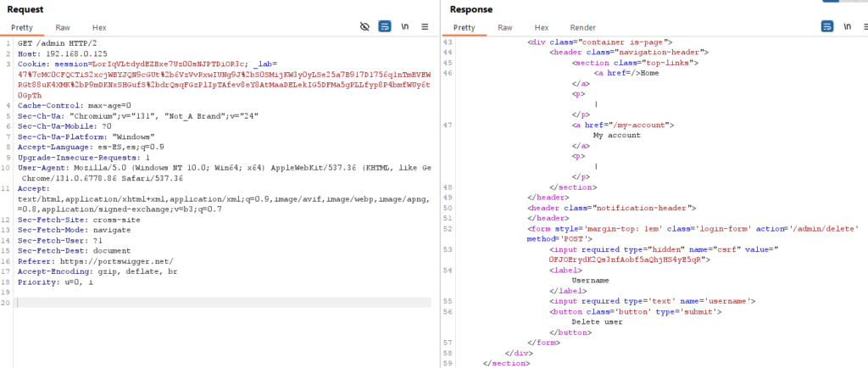Click the 'User-Agent: Mozilla/5.0' header line
The height and width of the screenshot is (368, 868).
click(x=224, y=168)
